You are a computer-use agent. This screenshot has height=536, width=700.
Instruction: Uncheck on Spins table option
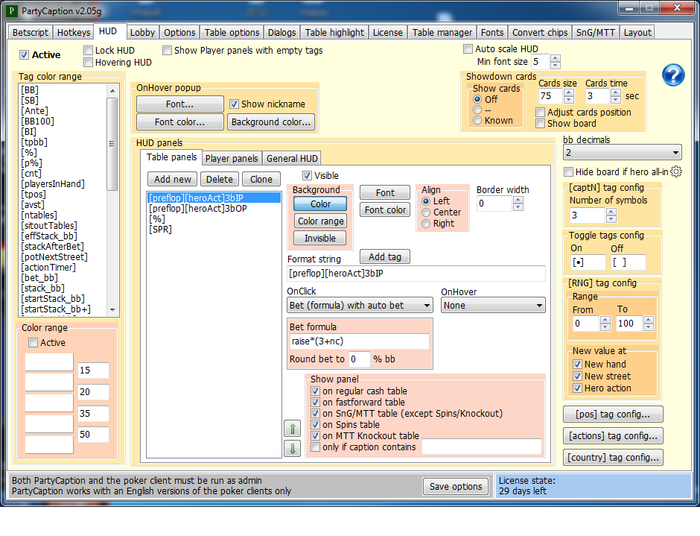315,424
